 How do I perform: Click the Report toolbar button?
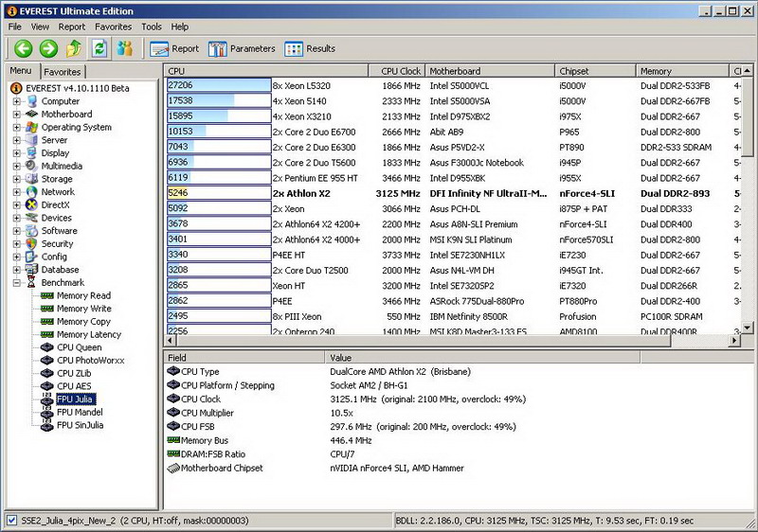coord(175,48)
